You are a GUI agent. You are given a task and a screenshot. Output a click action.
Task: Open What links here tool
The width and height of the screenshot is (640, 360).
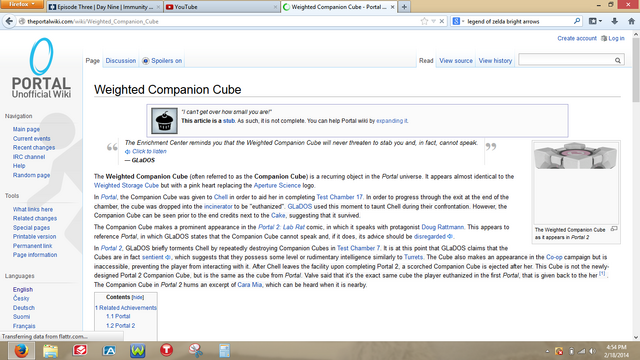(x=33, y=209)
